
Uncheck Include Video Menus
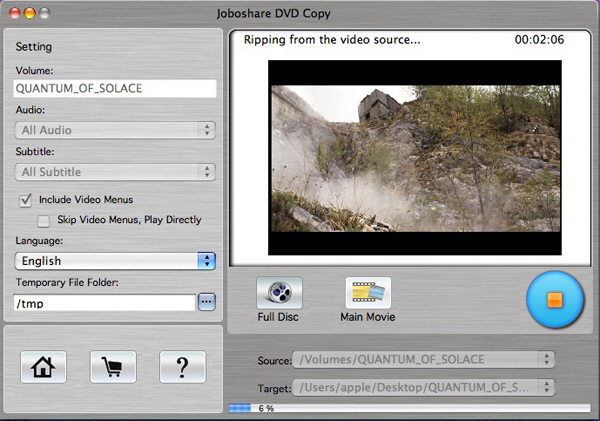(x=25, y=200)
